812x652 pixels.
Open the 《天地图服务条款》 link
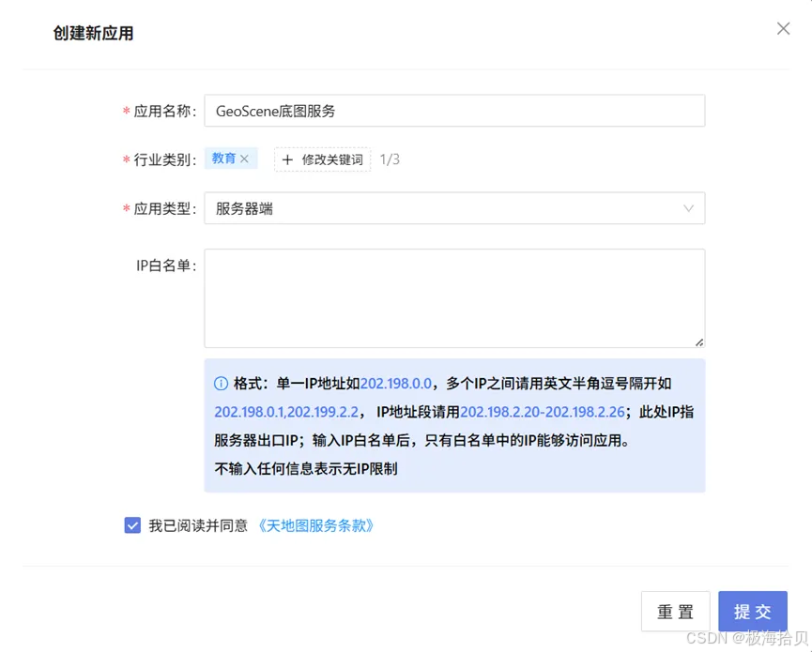(x=315, y=525)
